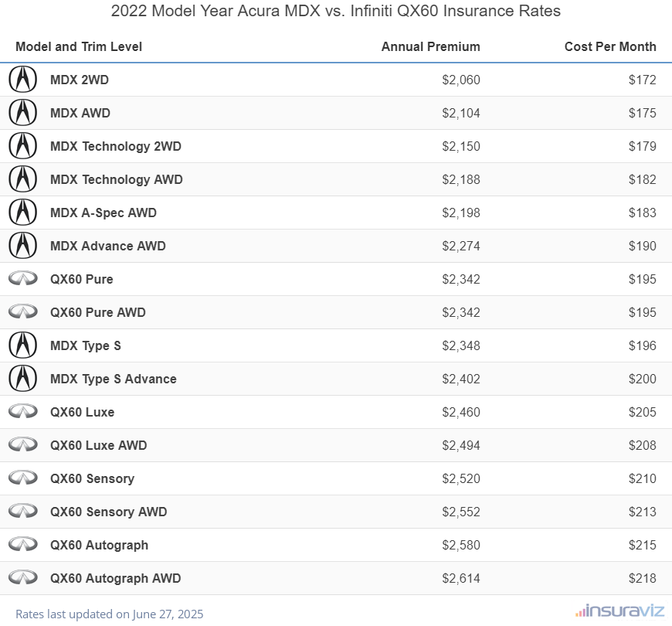Click the chart title about 2022 insurance rates
This screenshot has height=626, width=672.
coord(336,11)
